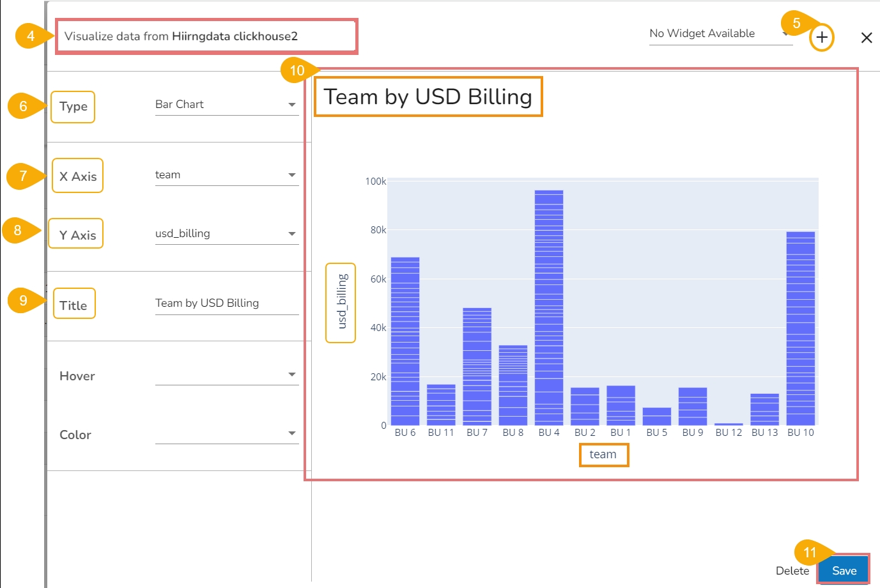Click the BU 7 bar in chart

(x=477, y=366)
